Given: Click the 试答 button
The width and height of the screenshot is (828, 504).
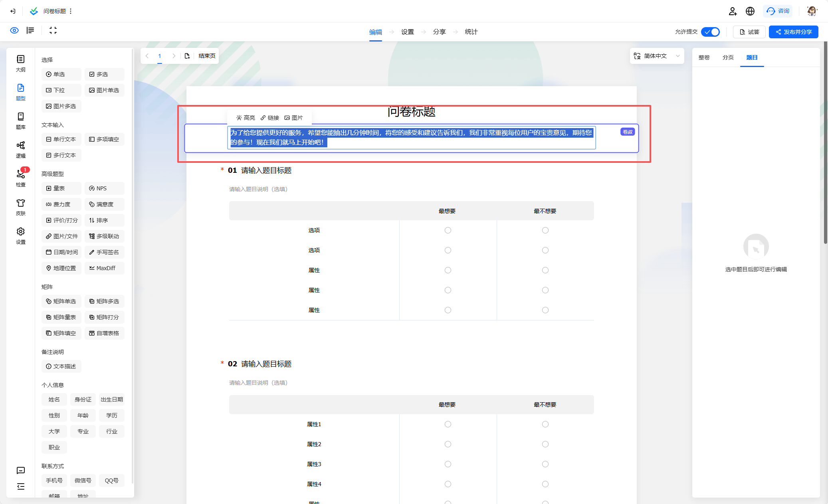Looking at the screenshot, I should (749, 32).
